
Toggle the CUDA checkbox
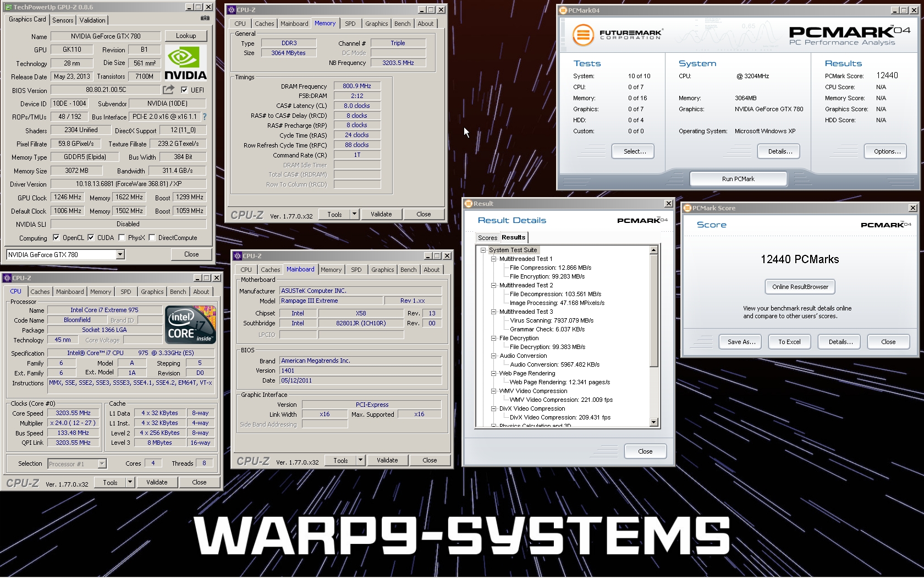[91, 238]
